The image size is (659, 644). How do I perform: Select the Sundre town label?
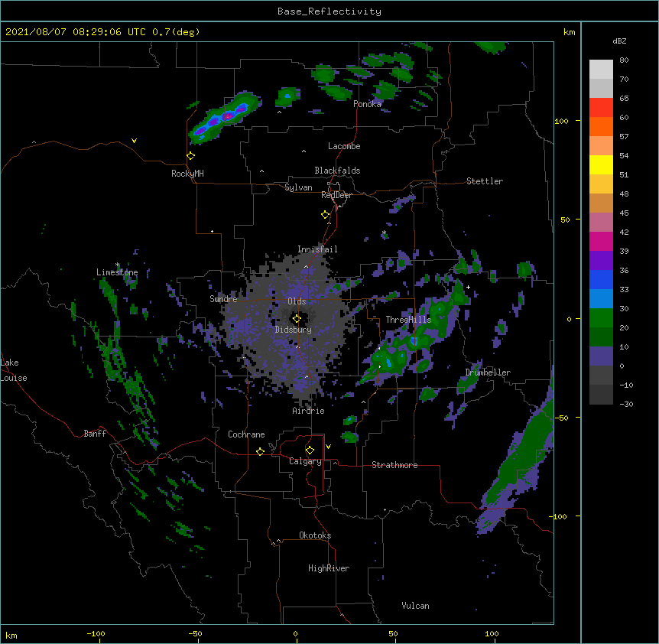pyautogui.click(x=223, y=299)
